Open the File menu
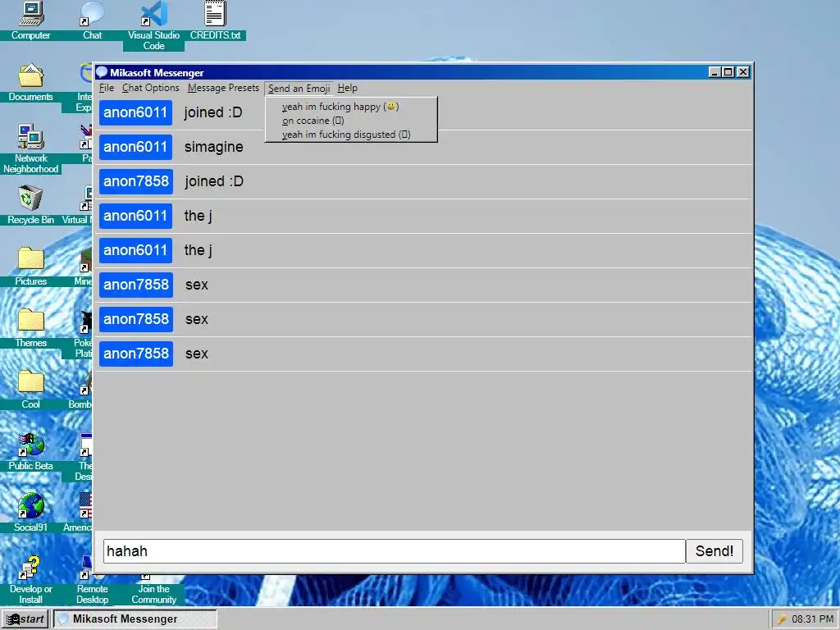The width and height of the screenshot is (840, 630). [107, 88]
